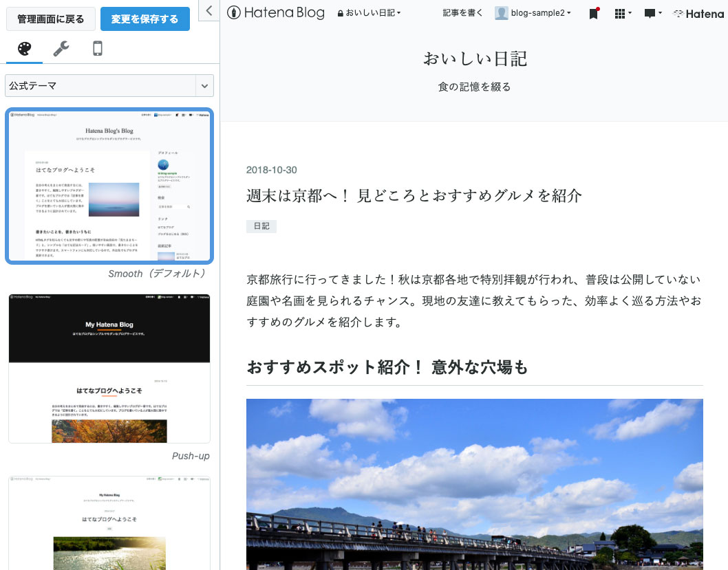The height and width of the screenshot is (570, 728).
Task: Open the おいしい日記 blog dropdown
Action: [x=370, y=13]
